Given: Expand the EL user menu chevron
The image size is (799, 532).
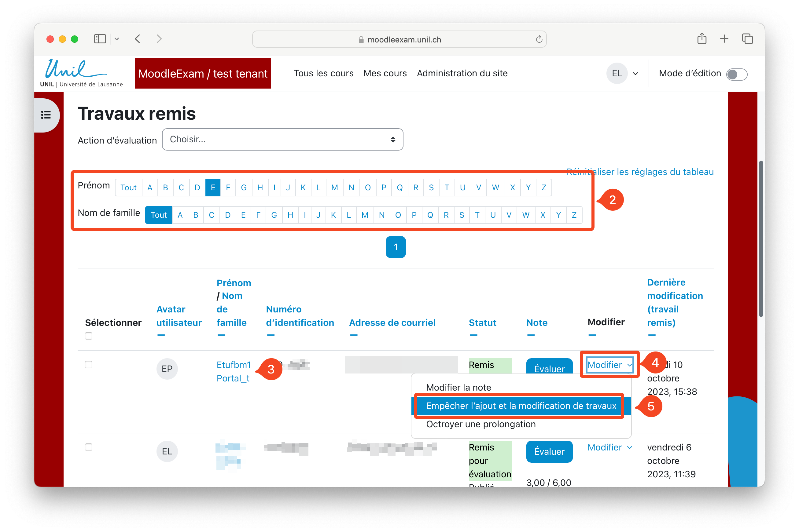Looking at the screenshot, I should coord(635,74).
